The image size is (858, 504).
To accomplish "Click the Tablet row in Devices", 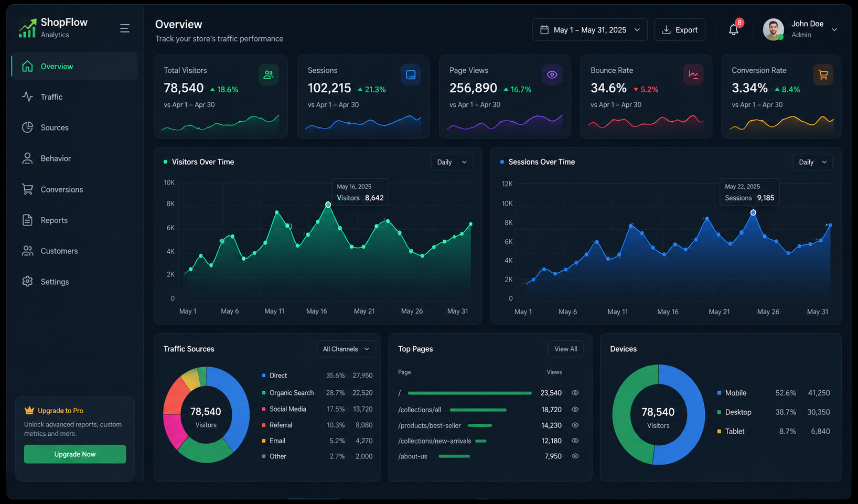I will tap(773, 431).
